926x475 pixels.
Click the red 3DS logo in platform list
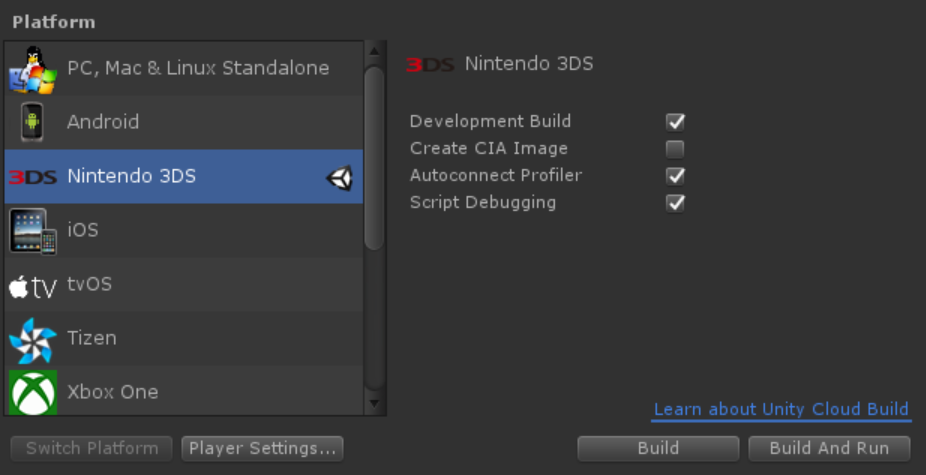[x=32, y=177]
